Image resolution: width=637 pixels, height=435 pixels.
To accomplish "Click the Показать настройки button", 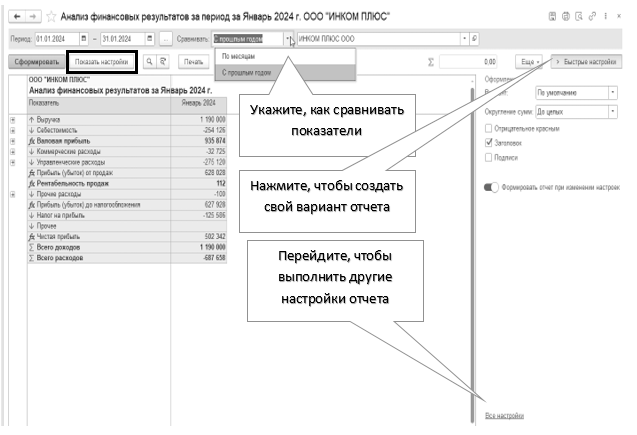I will pos(102,62).
